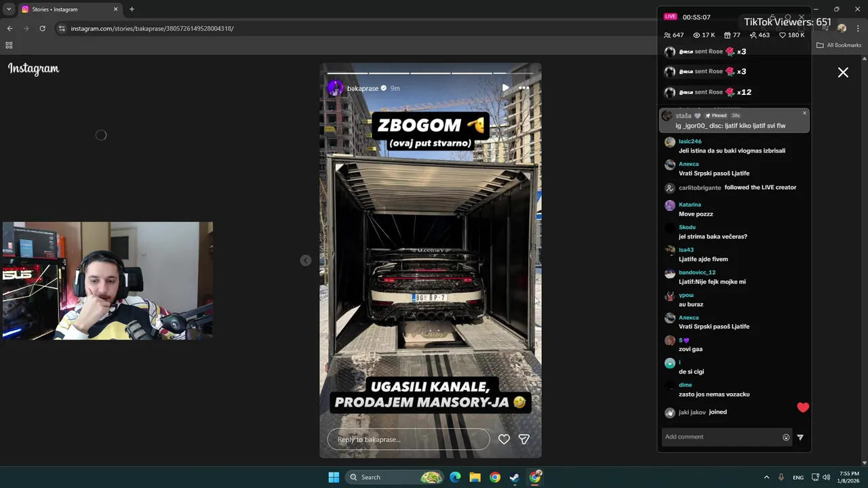Go to the previous story arrow
Screen dimensions: 868x488
tap(306, 260)
